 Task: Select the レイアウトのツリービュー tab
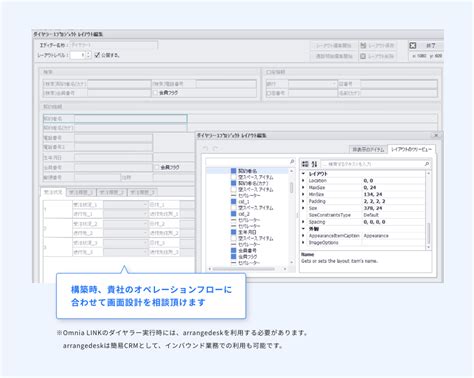(x=411, y=149)
